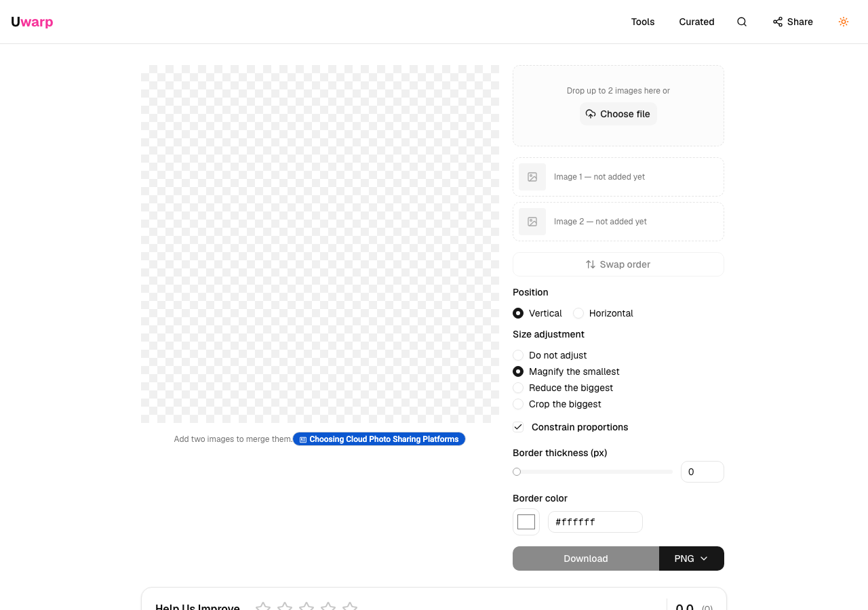Open the PNG format dropdown
This screenshot has width=868, height=610.
pyautogui.click(x=692, y=558)
